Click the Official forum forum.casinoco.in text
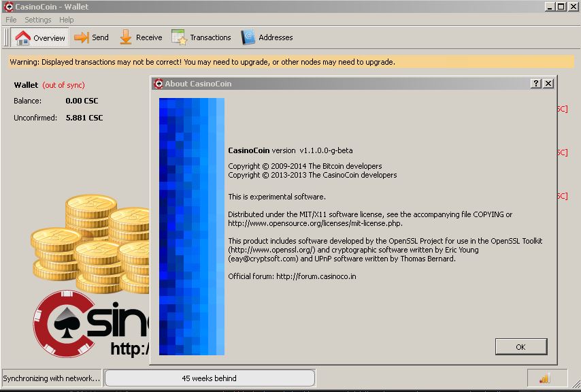581x392 pixels. [x=292, y=276]
